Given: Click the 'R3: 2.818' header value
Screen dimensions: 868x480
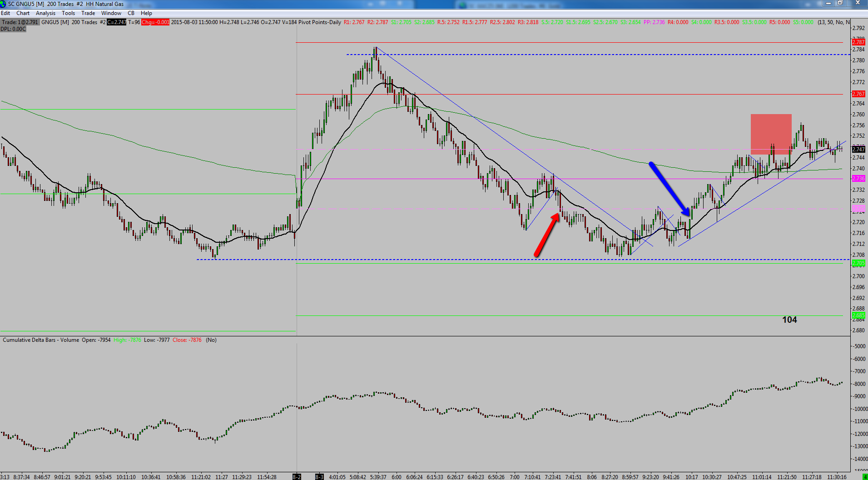Looking at the screenshot, I should tap(528, 22).
